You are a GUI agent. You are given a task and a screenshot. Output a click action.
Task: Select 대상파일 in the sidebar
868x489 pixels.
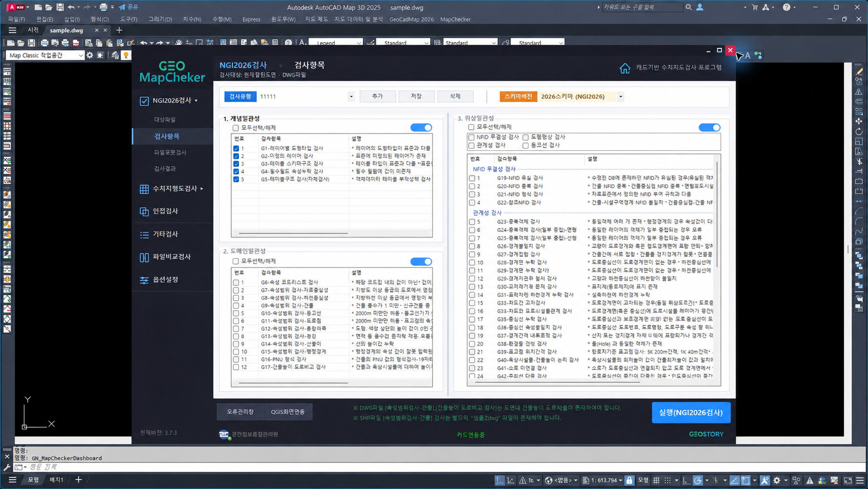click(165, 120)
